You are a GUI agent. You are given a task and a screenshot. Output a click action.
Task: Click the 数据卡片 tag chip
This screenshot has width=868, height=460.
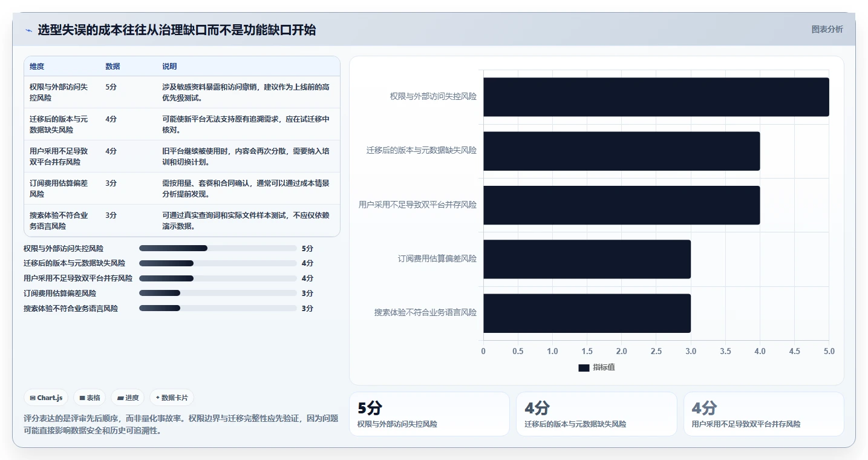(172, 398)
